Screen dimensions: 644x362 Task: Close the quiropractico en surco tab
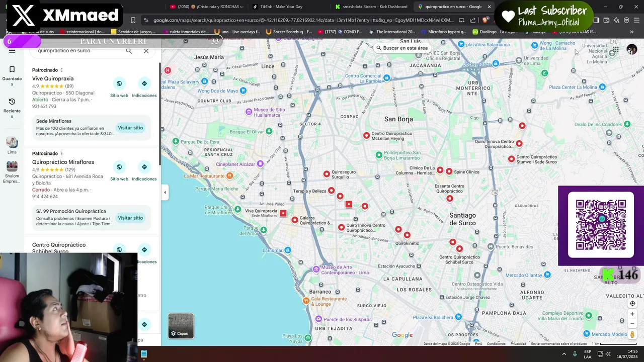pos(489,7)
